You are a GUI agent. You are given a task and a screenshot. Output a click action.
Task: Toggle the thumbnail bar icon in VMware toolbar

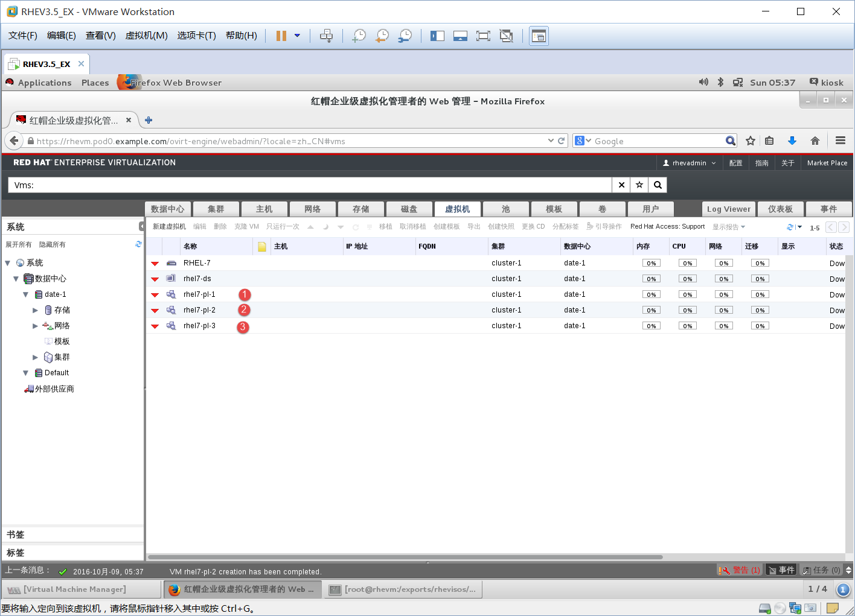(x=460, y=36)
